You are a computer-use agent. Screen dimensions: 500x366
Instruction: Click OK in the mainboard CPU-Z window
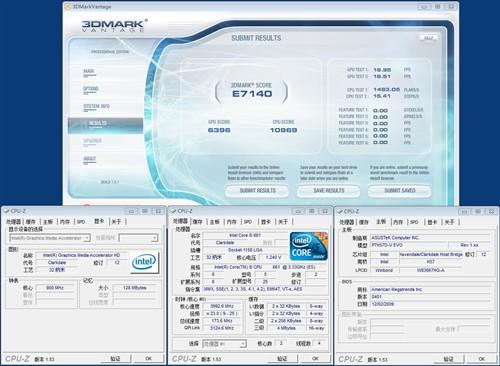point(481,359)
